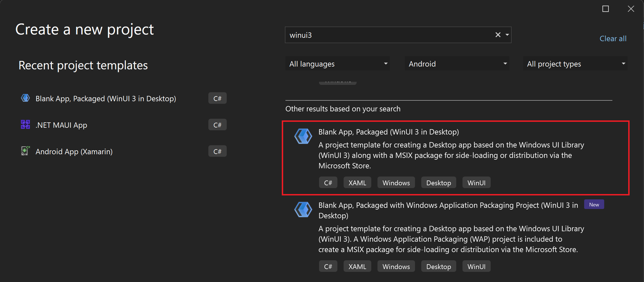Screen dimensions: 644x282
Task: Select Blank App, Packaged with Windows Application Packaging Project
Action: (448, 210)
